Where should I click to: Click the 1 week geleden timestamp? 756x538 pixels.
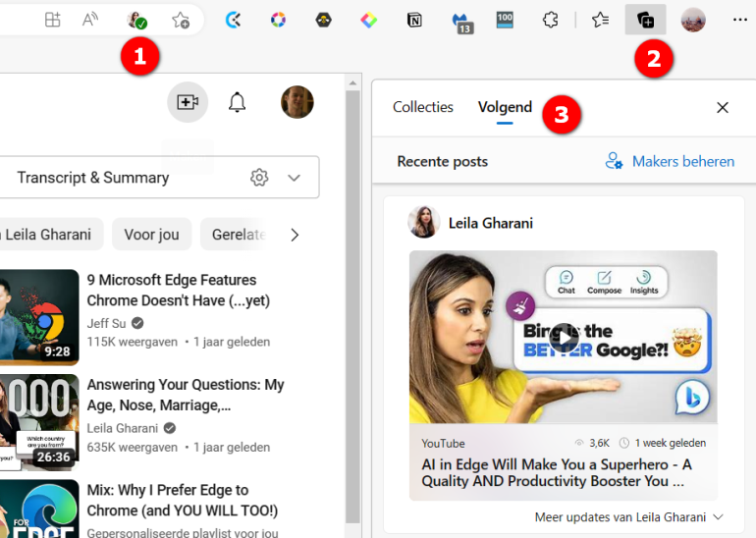[x=670, y=443]
